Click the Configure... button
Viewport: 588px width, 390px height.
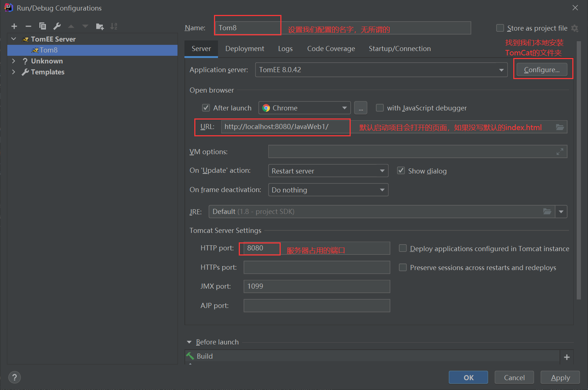[x=542, y=70]
